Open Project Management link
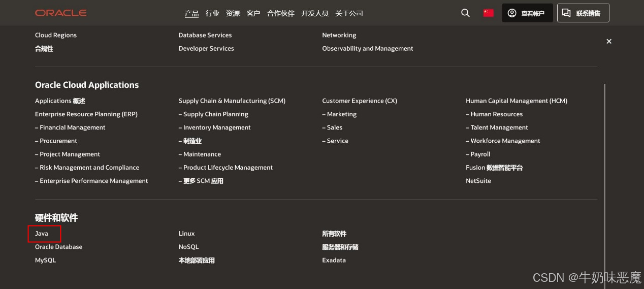 (68, 154)
